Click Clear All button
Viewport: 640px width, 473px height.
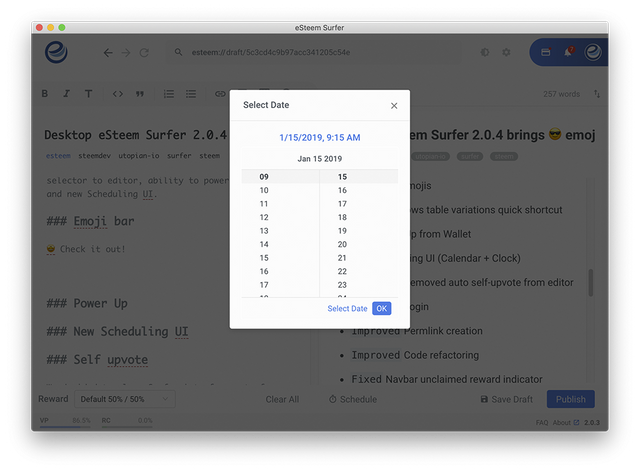(282, 399)
